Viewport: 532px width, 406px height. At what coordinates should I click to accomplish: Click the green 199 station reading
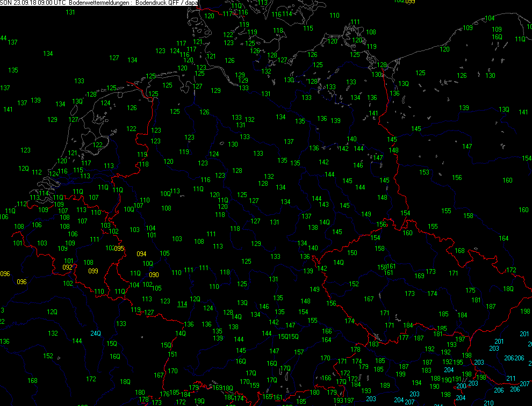[x=400, y=374]
